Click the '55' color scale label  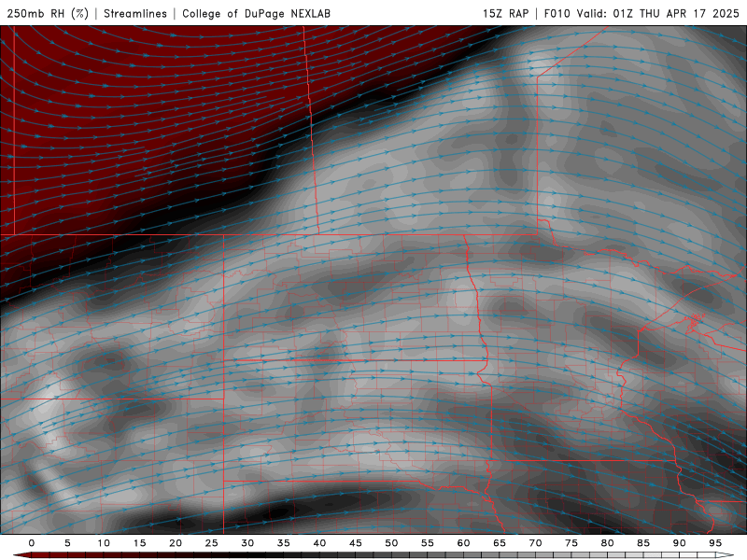428,543
